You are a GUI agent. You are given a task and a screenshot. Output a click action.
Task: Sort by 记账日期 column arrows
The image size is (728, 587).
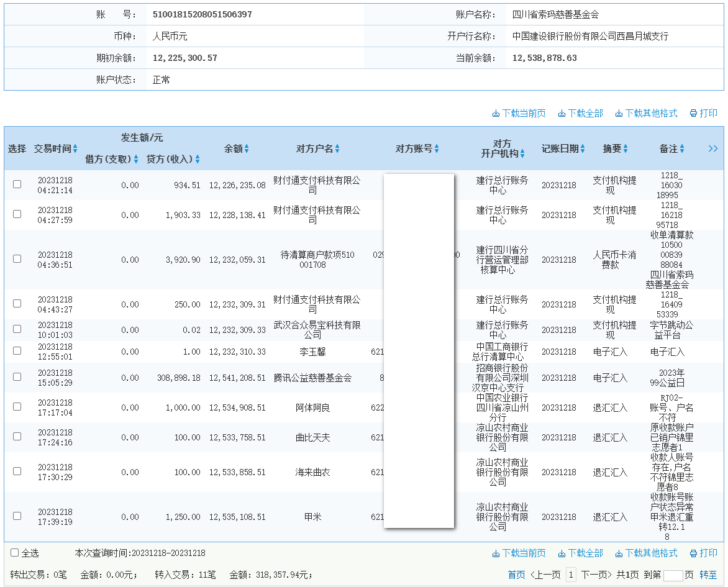click(x=582, y=148)
